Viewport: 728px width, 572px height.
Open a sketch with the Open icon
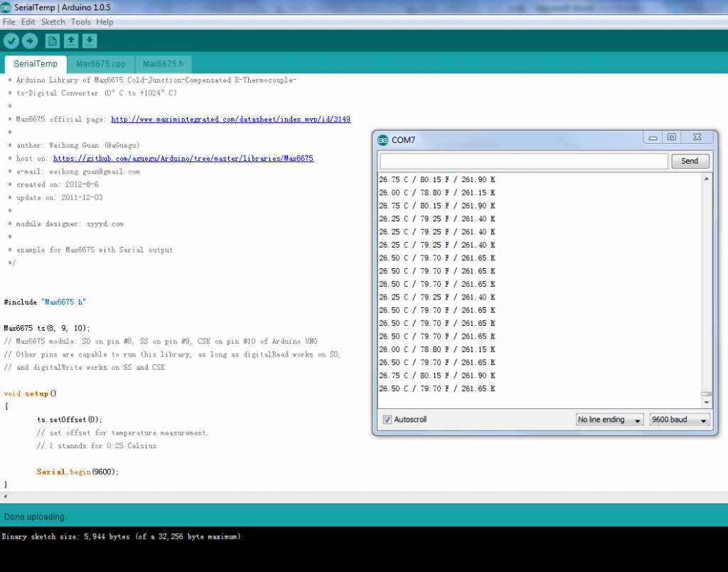click(x=71, y=41)
